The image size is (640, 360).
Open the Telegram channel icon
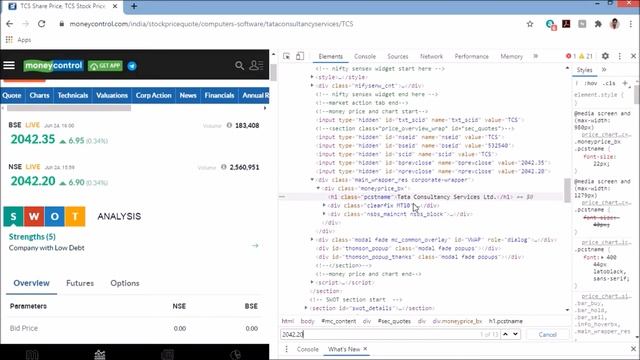[x=132, y=66]
